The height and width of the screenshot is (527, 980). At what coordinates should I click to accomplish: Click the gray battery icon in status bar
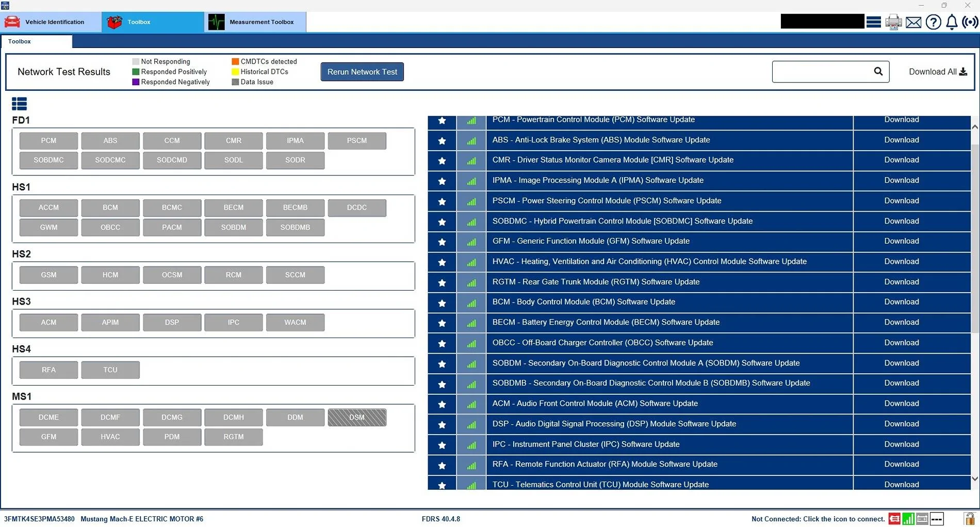pyautogui.click(x=922, y=519)
